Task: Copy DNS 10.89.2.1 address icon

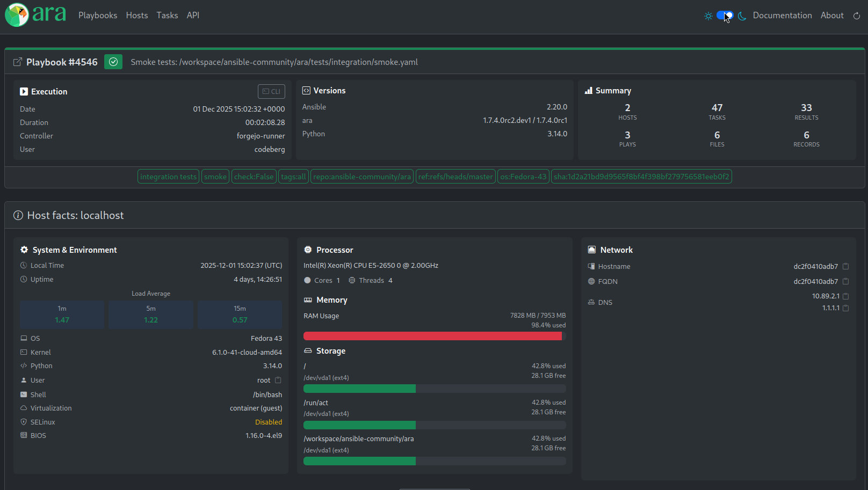Action: (x=845, y=296)
